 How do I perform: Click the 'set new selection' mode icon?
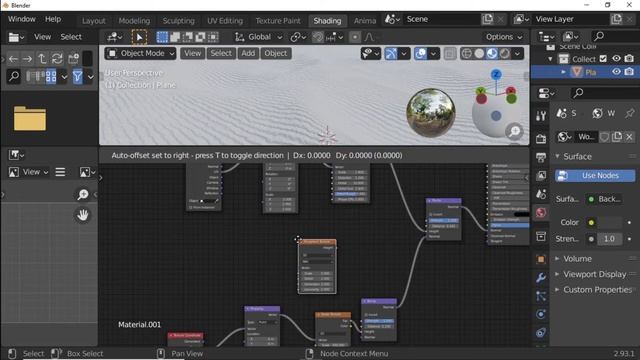[x=162, y=37]
